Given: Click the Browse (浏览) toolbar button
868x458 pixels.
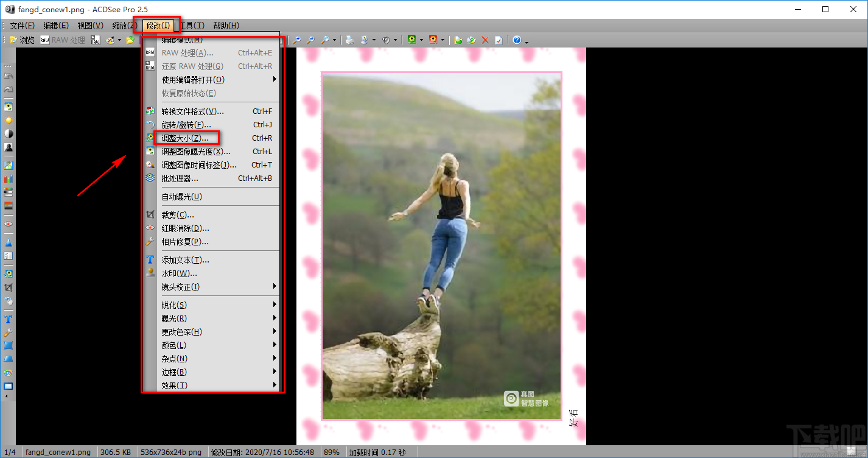Looking at the screenshot, I should 22,40.
